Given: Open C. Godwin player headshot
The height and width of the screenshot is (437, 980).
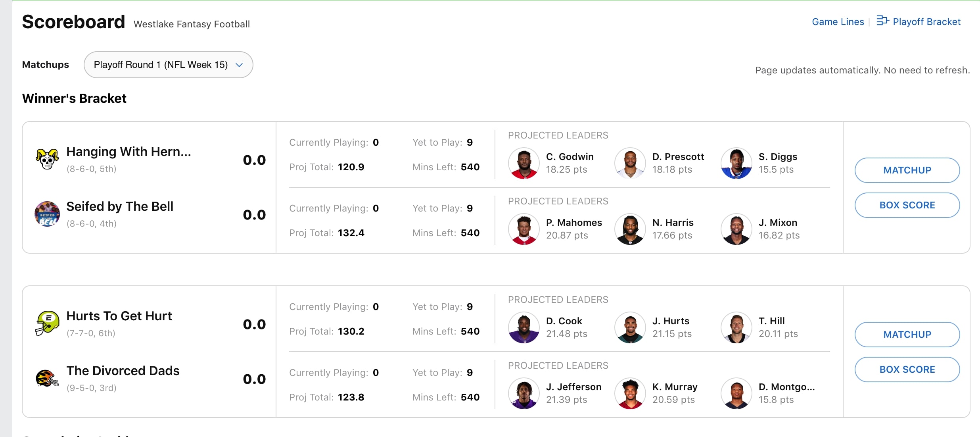Looking at the screenshot, I should (524, 163).
